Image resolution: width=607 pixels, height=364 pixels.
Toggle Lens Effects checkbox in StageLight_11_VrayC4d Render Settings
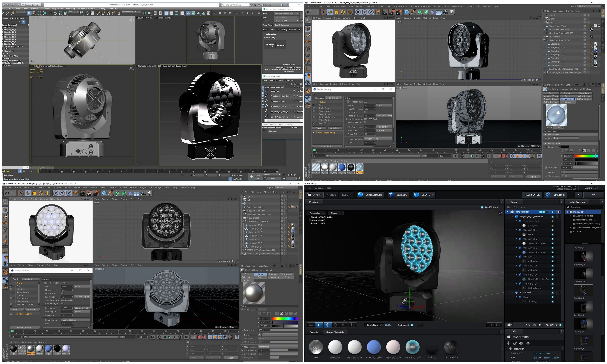314,123
